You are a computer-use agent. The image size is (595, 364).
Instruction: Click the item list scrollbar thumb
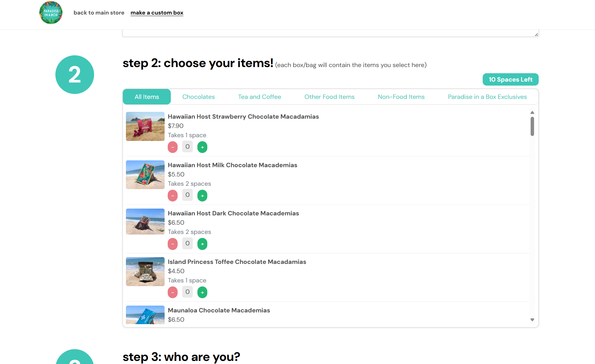click(x=532, y=126)
